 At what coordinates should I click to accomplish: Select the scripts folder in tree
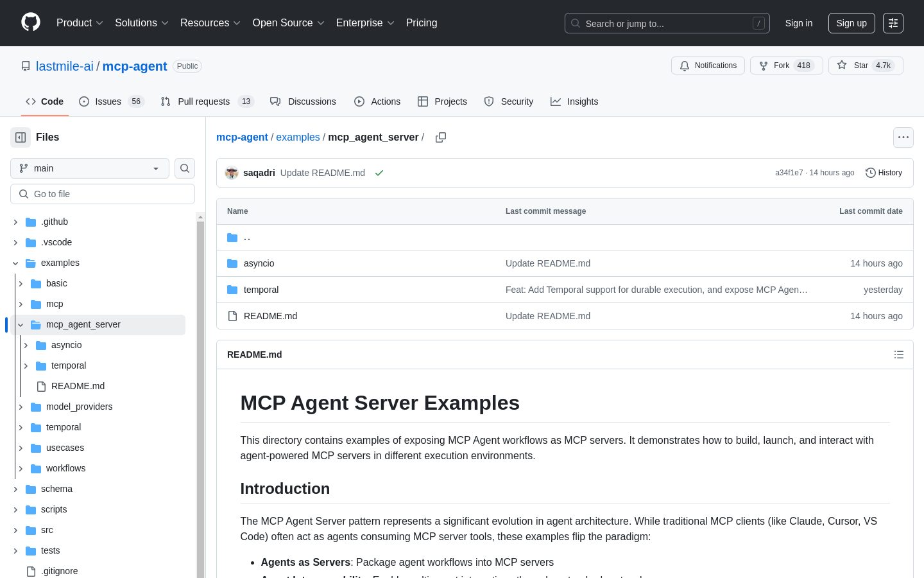pyautogui.click(x=54, y=509)
